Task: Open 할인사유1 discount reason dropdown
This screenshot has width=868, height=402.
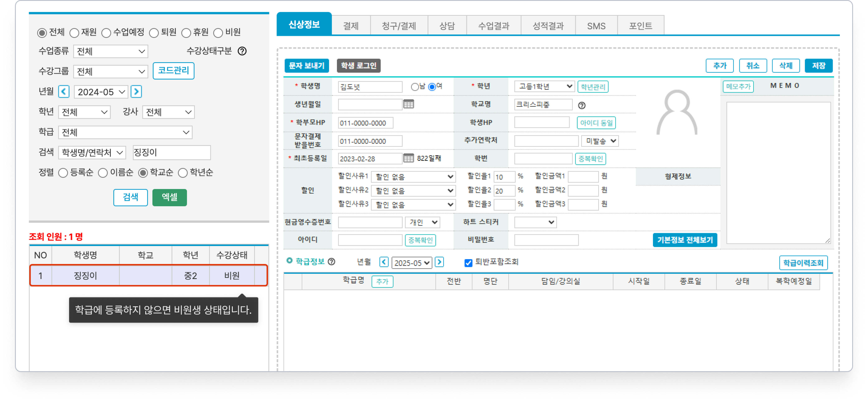Action: (x=413, y=176)
